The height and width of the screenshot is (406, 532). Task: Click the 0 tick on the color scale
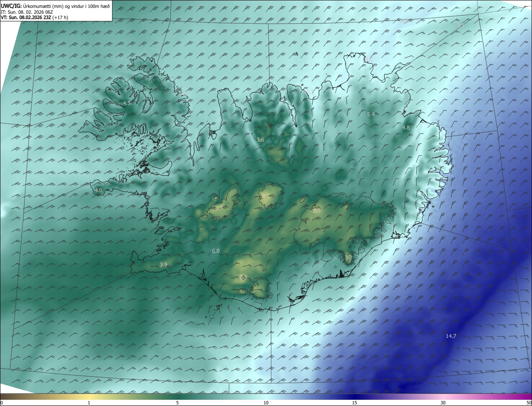2,403
